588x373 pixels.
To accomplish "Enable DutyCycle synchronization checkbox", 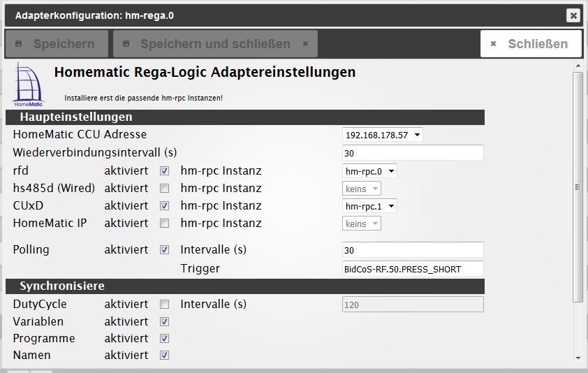I will pyautogui.click(x=164, y=305).
